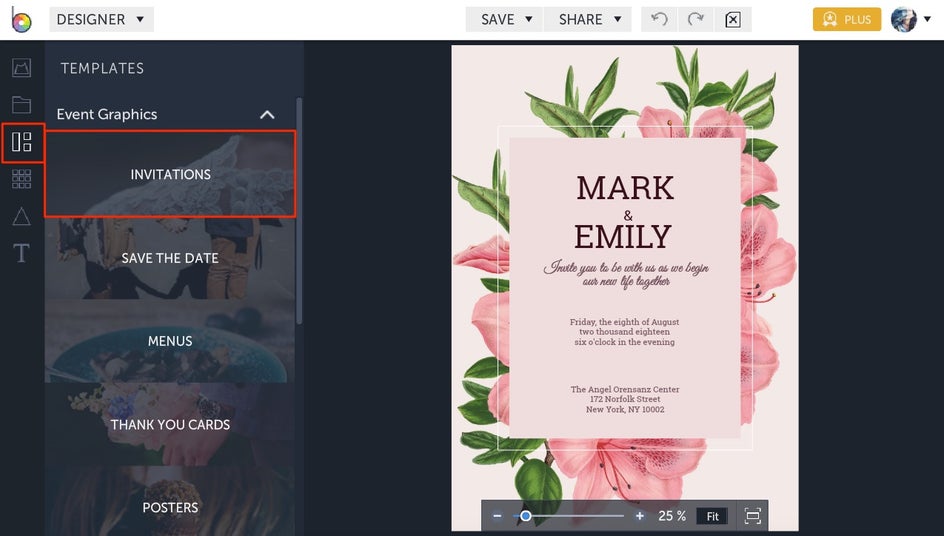Select the SAVE THE DATE template category
944x536 pixels.
click(170, 258)
